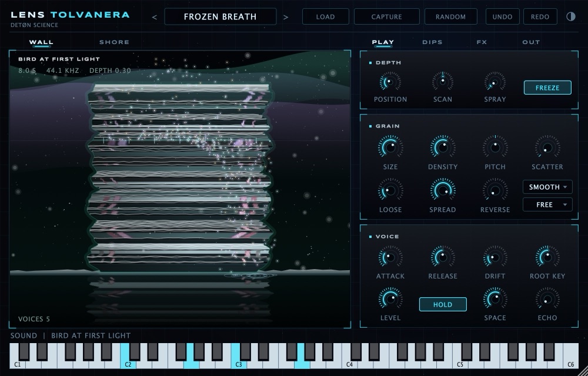588x376 pixels.
Task: Go to next preset arrow
Action: click(x=286, y=17)
